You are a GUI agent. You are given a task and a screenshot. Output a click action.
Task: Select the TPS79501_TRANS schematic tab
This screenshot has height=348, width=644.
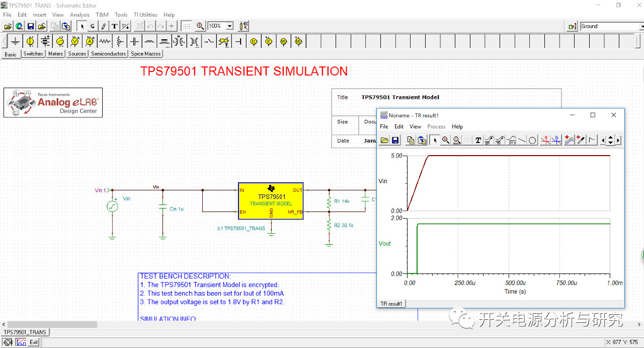(25, 332)
